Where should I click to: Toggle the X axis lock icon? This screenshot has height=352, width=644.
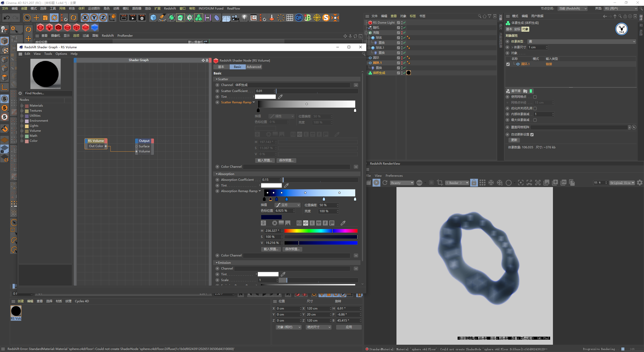85,18
